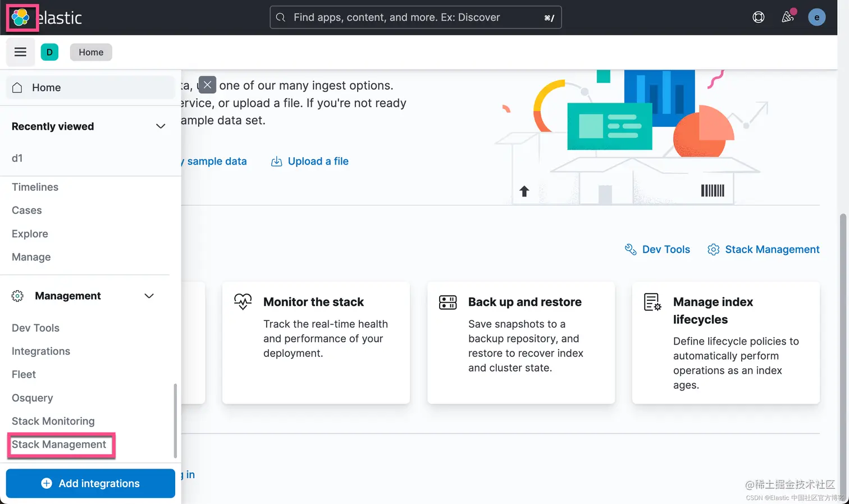Click the Elastic logo icon
Viewport: 849px width, 504px height.
click(x=21, y=17)
